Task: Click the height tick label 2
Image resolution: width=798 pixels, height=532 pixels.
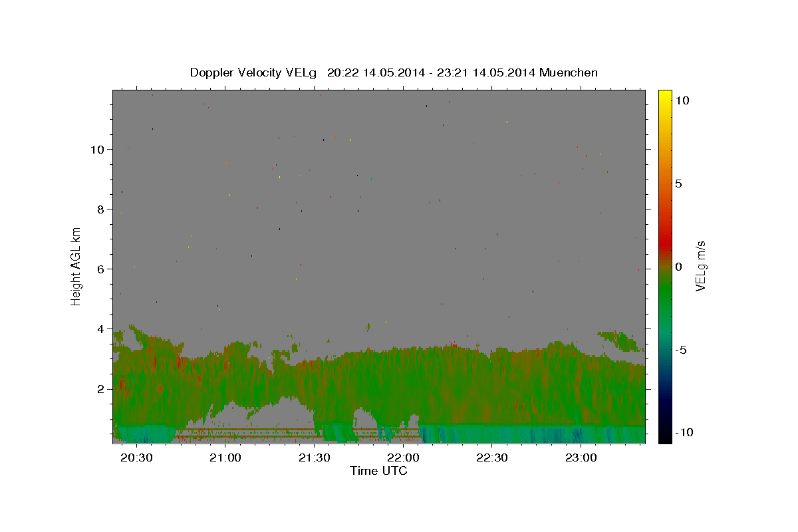Action: point(101,389)
